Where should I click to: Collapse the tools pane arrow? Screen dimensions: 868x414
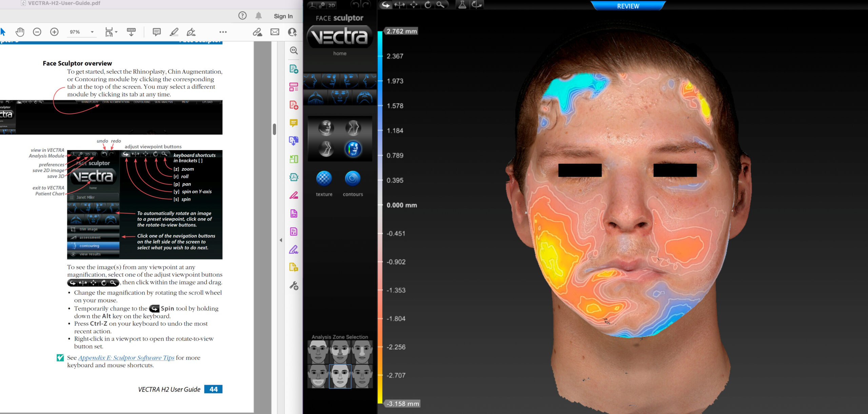[281, 240]
